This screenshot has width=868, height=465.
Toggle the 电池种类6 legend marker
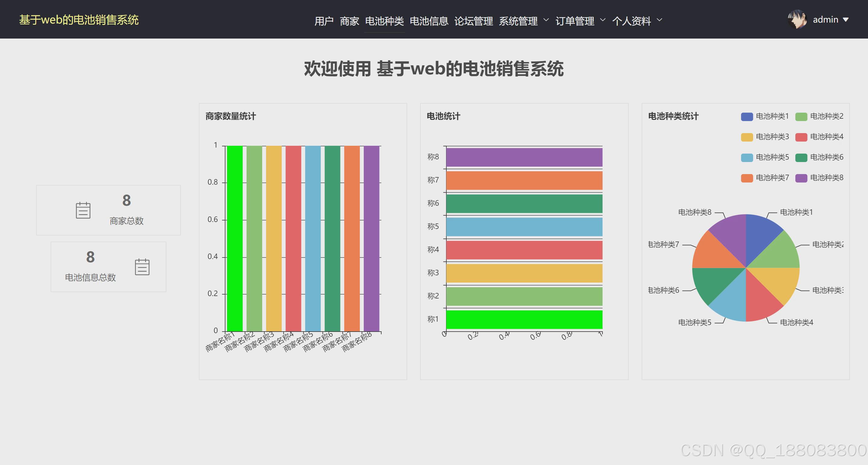801,158
